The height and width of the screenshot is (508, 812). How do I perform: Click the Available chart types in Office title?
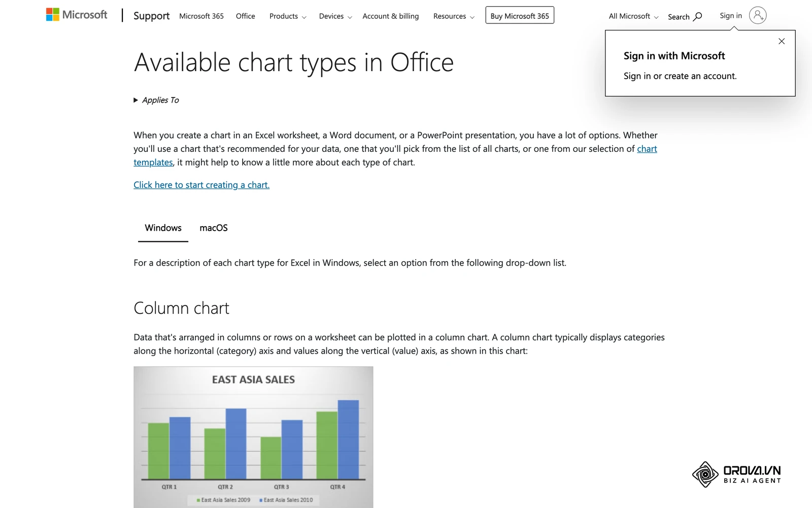293,62
